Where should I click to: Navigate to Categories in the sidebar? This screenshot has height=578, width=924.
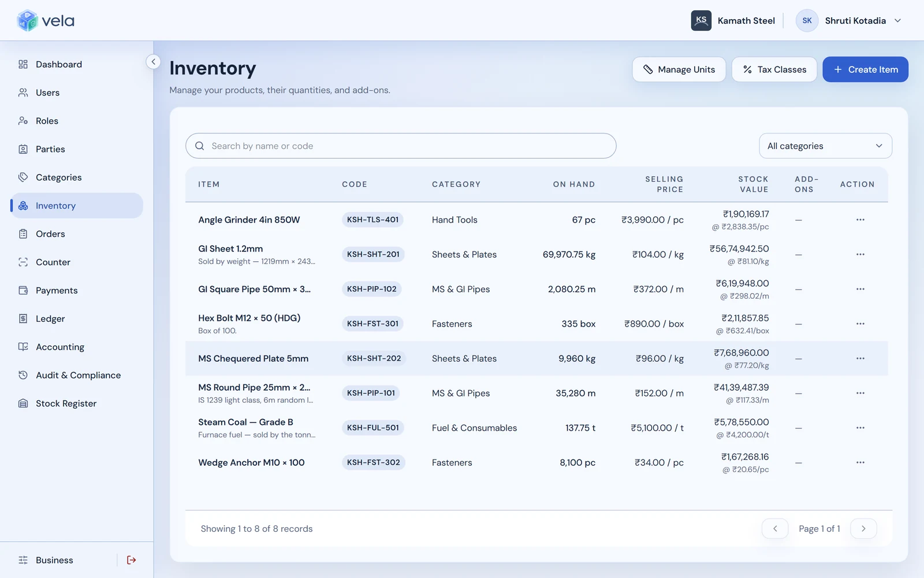coord(77,177)
